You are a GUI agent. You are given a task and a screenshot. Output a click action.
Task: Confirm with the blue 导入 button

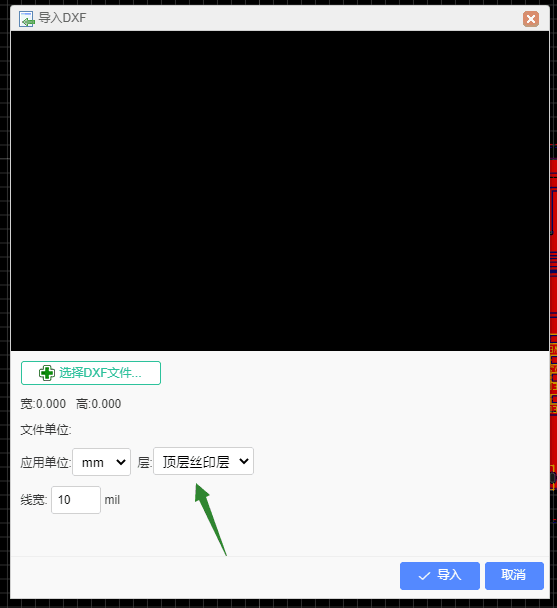pos(440,576)
